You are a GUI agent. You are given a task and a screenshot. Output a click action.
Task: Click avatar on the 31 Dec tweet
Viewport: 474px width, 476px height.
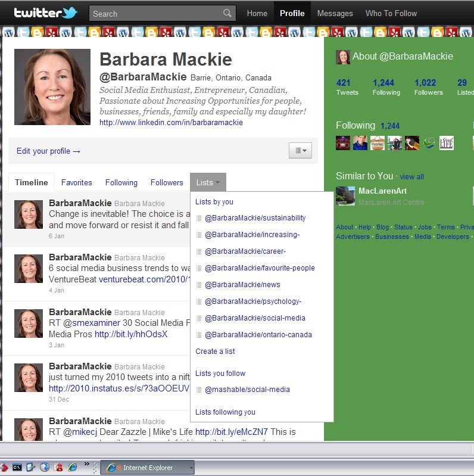pyautogui.click(x=29, y=378)
